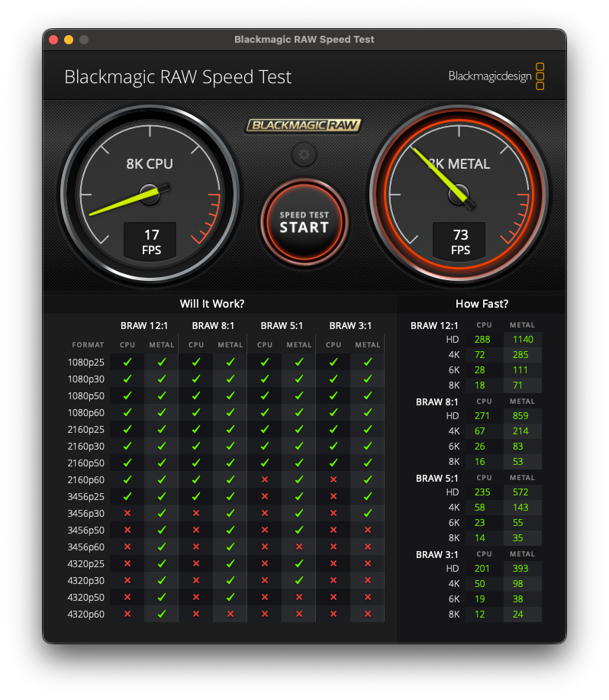Click BRAW 12:1 HD CPU value 288
This screenshot has height=700, width=609.
[x=482, y=340]
